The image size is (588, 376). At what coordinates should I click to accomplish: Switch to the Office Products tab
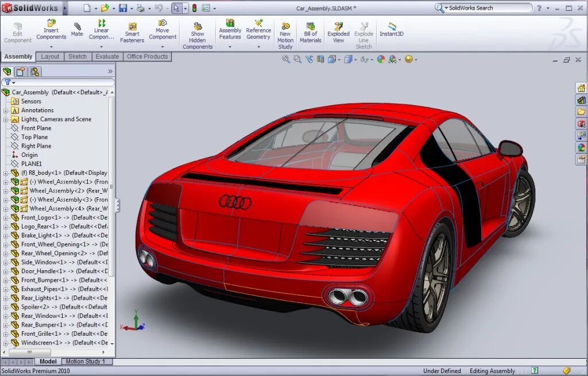tap(148, 56)
